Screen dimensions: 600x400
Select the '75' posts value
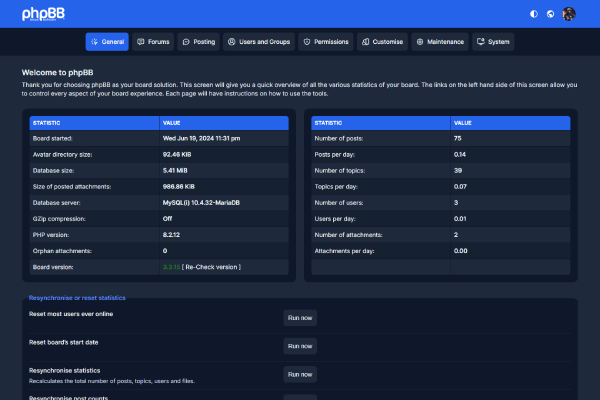458,139
